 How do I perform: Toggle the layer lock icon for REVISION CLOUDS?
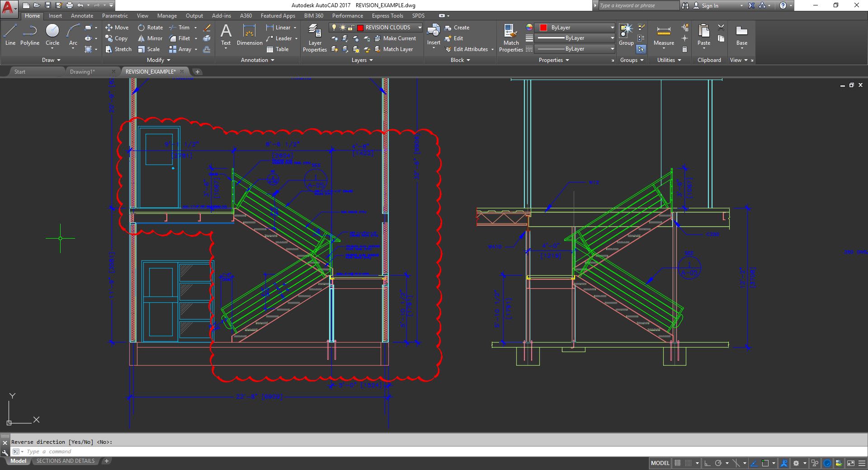351,28
